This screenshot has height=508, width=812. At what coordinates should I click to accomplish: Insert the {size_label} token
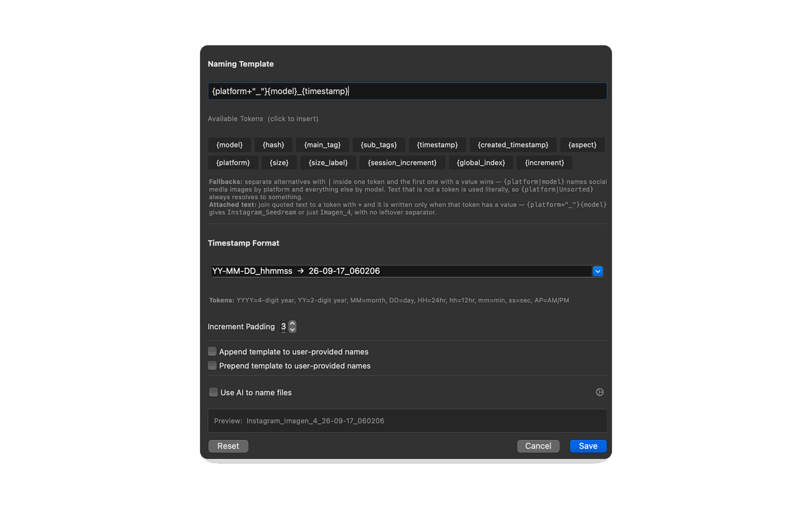[x=328, y=163]
